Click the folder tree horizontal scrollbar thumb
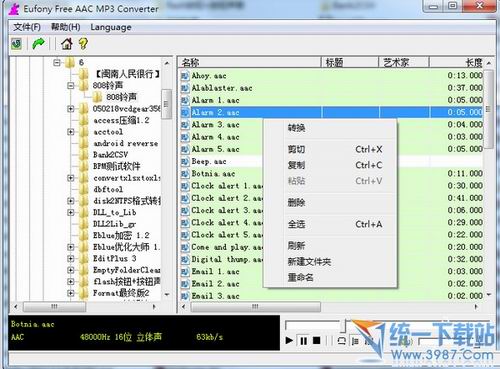Screen dimensions: 500x369 [x=54, y=307]
